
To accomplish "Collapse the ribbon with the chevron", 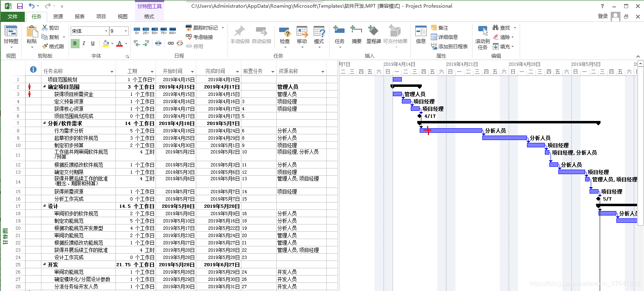I will click(x=638, y=56).
